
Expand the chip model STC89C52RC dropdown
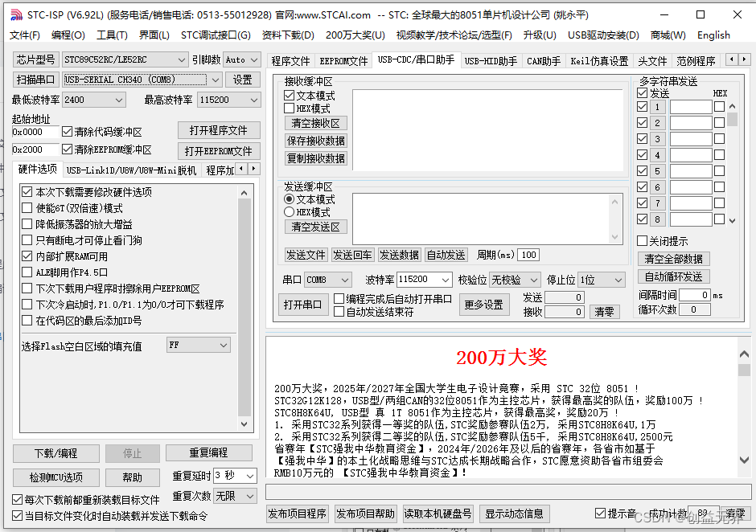181,59
